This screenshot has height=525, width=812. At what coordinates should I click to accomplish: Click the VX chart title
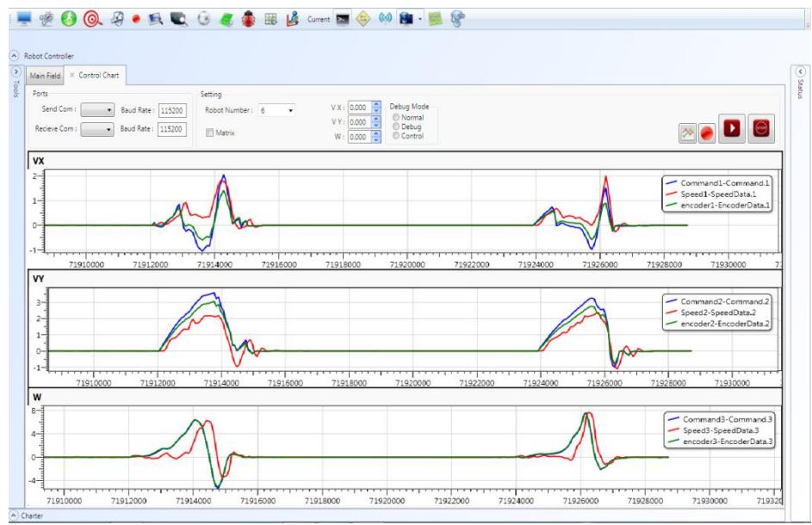(39, 161)
